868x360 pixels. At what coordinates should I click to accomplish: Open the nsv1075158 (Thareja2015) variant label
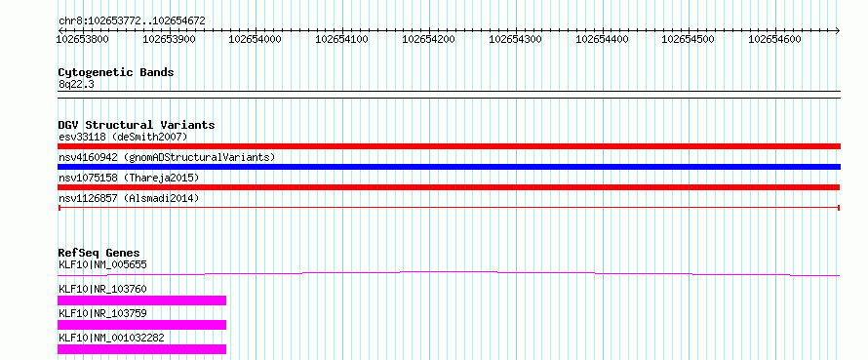coord(129,178)
